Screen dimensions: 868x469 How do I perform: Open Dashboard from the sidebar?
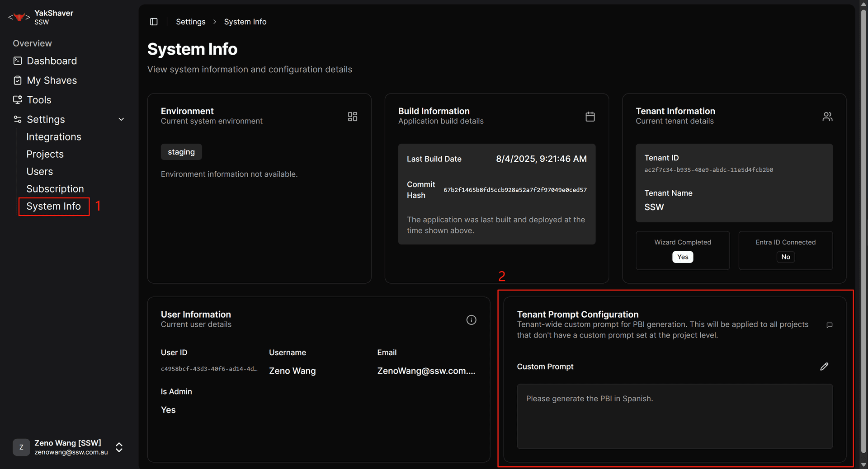(52, 61)
